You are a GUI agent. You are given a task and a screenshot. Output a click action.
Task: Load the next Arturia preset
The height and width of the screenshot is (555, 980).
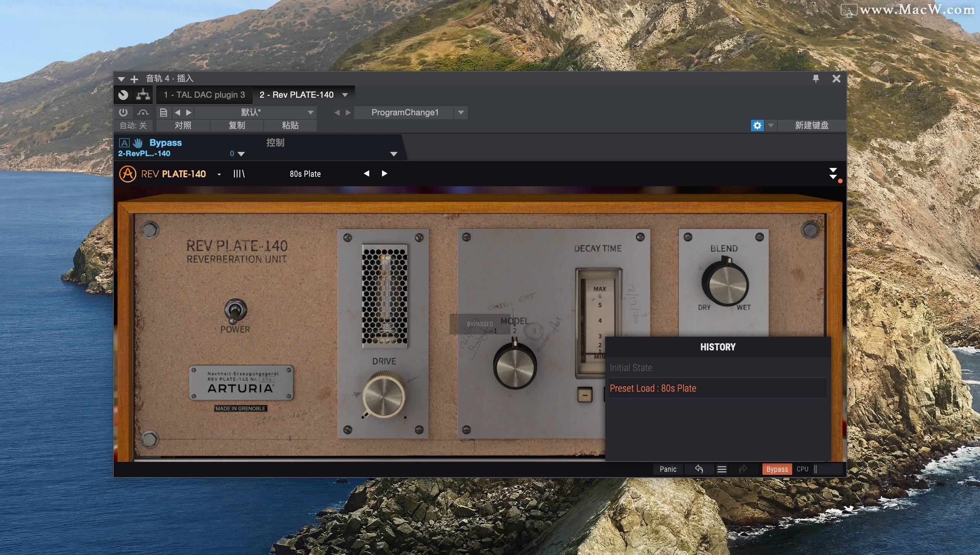pos(384,173)
